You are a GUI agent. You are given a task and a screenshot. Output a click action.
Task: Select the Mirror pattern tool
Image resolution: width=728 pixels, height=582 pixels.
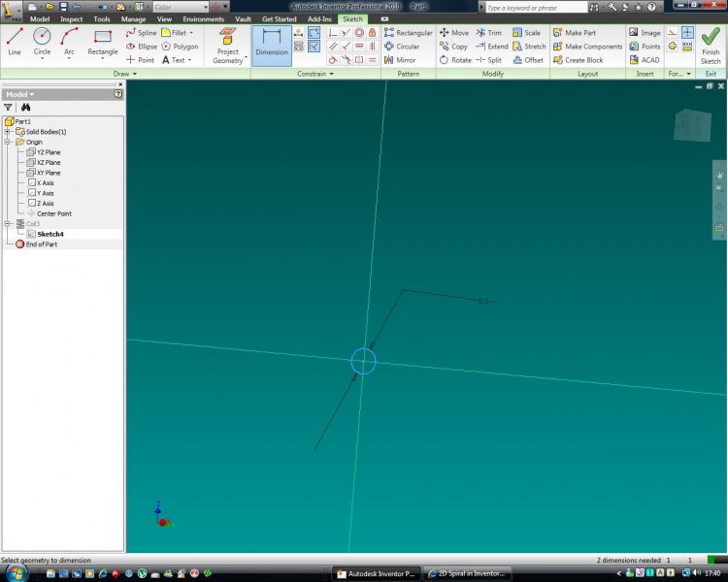(399, 60)
